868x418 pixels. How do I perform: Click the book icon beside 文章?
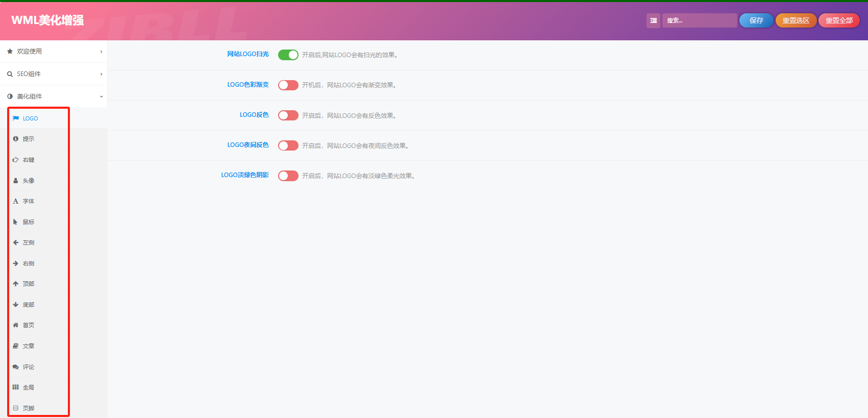(16, 346)
